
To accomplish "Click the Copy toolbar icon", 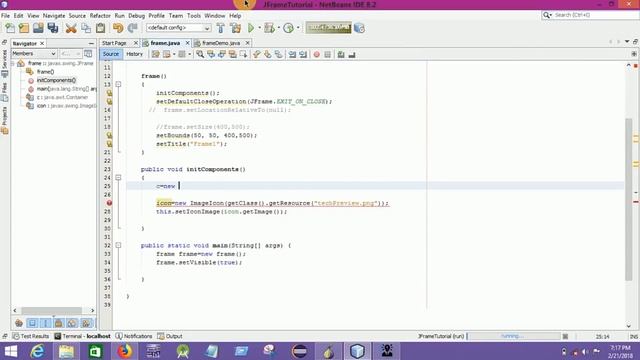I will point(86,28).
